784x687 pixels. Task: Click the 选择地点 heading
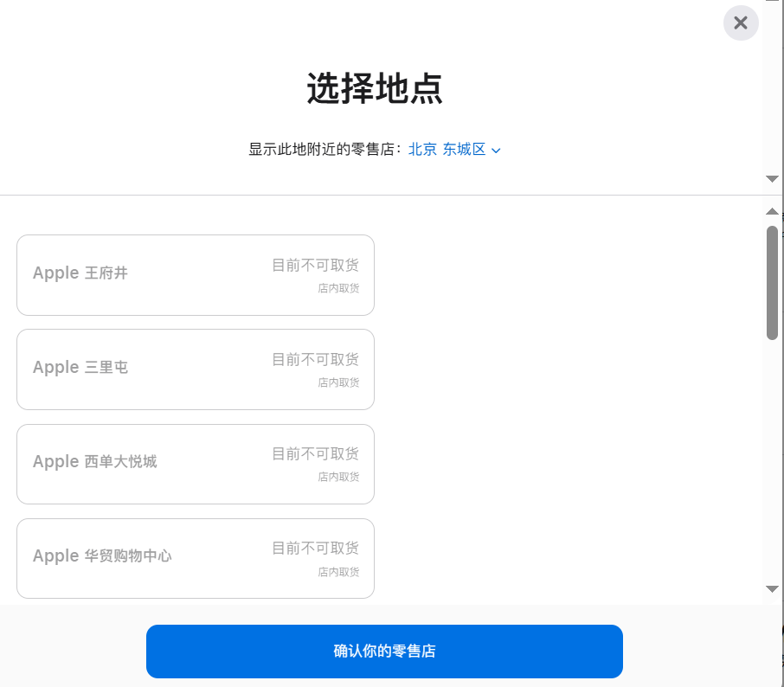[x=375, y=89]
